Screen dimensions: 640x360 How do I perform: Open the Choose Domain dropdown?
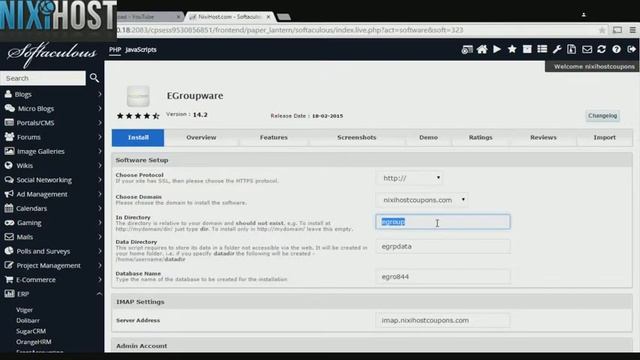(422, 200)
